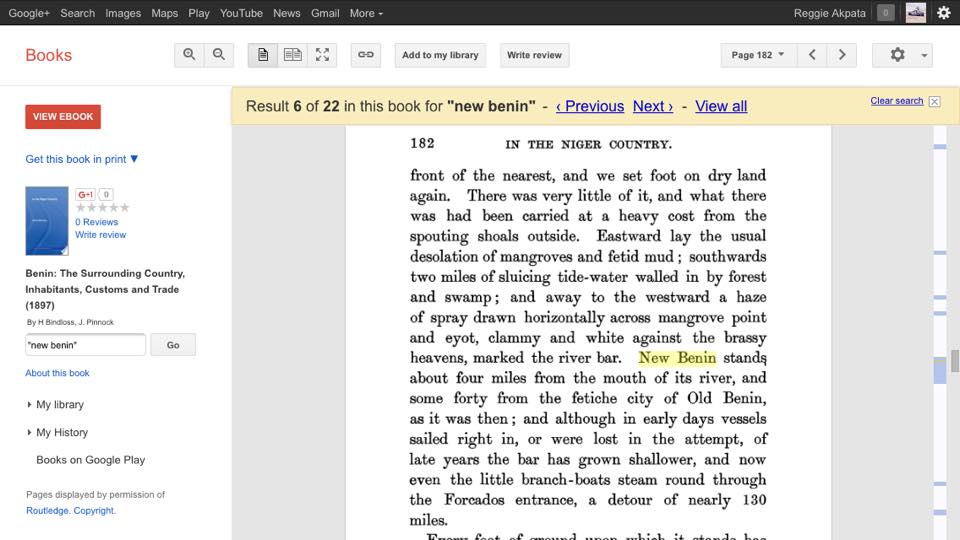Image resolution: width=960 pixels, height=540 pixels.
Task: Go to next page arrow
Action: (x=842, y=55)
